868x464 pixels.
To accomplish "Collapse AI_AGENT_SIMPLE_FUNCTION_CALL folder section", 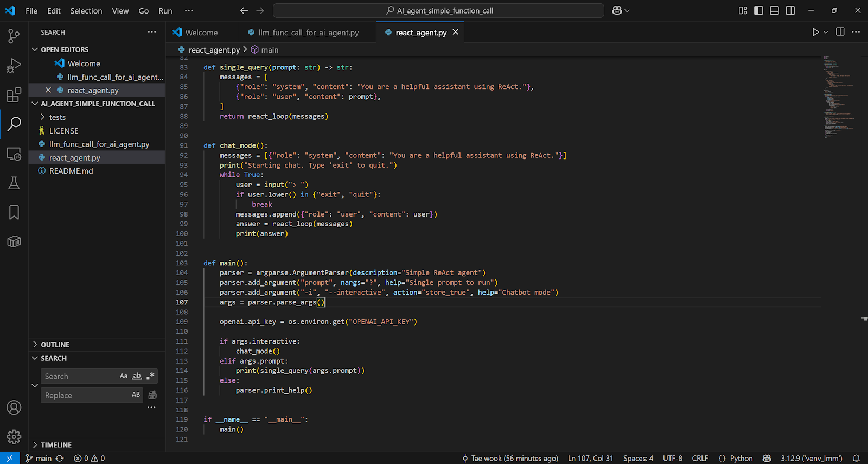I will click(x=35, y=104).
